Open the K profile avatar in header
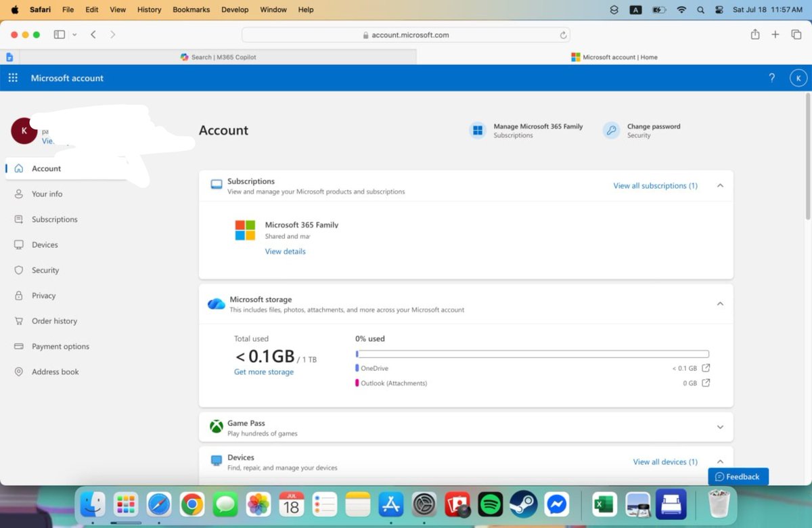Viewport: 812px width, 528px height. 798,78
